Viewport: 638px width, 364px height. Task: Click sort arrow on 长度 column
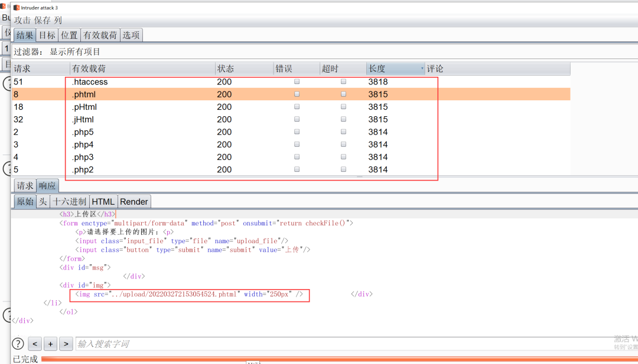pyautogui.click(x=421, y=69)
